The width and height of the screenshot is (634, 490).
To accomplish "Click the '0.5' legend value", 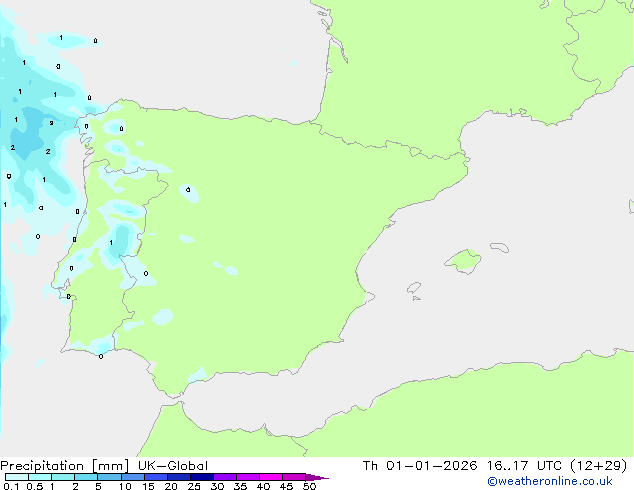I will point(35,486).
